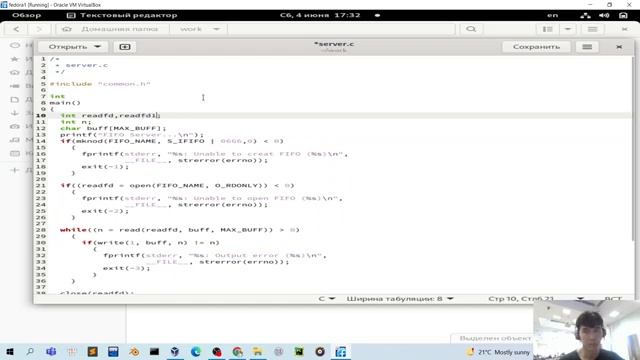Open Microsoft Teams from taskbar
640x360 pixels.
click(x=51, y=351)
